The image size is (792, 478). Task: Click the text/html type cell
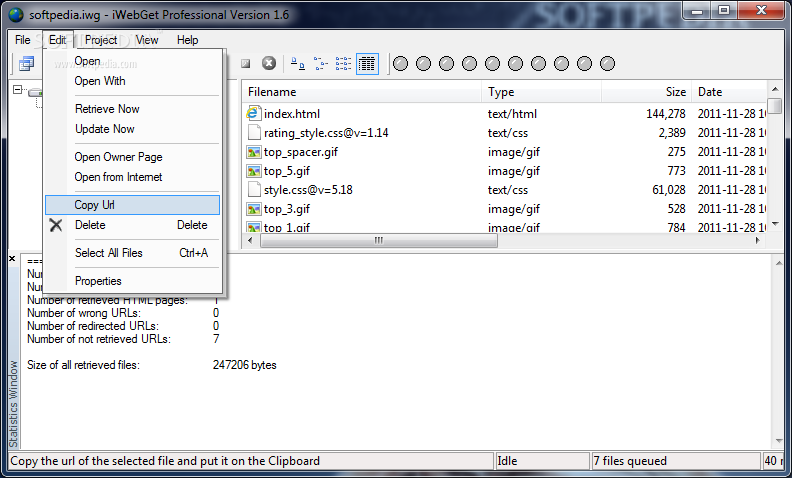(x=512, y=114)
